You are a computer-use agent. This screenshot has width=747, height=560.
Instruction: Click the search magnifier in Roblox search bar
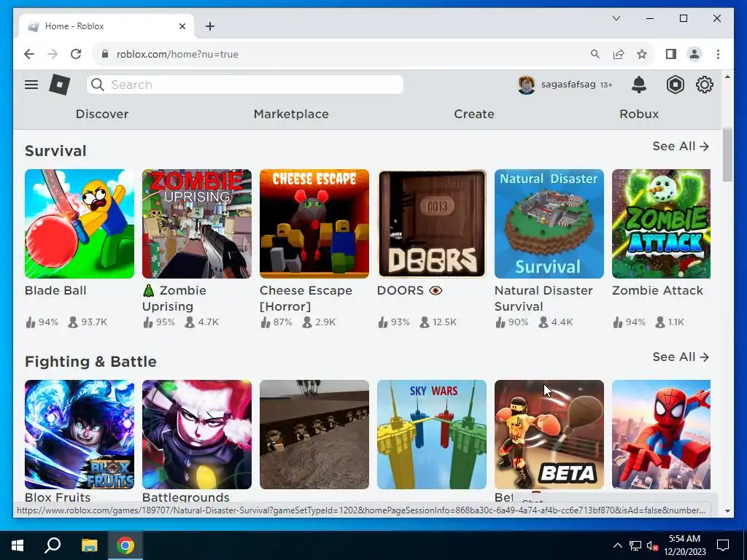click(x=98, y=85)
